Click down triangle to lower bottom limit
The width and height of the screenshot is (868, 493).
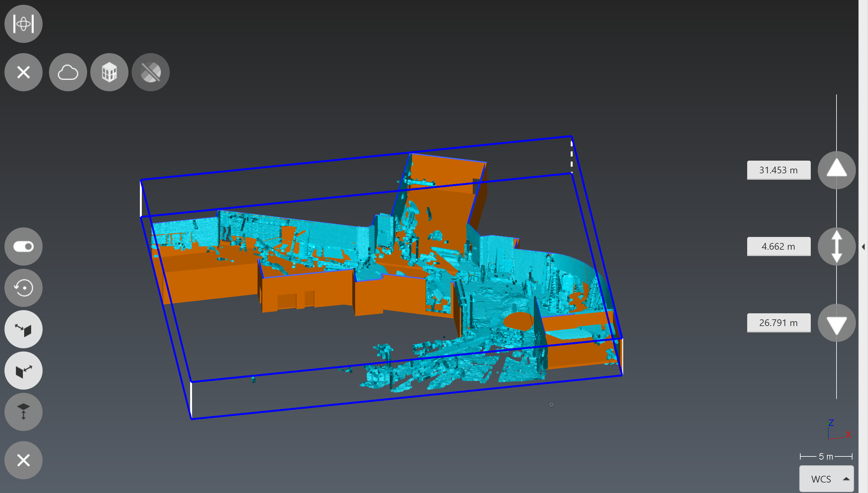pyautogui.click(x=836, y=323)
